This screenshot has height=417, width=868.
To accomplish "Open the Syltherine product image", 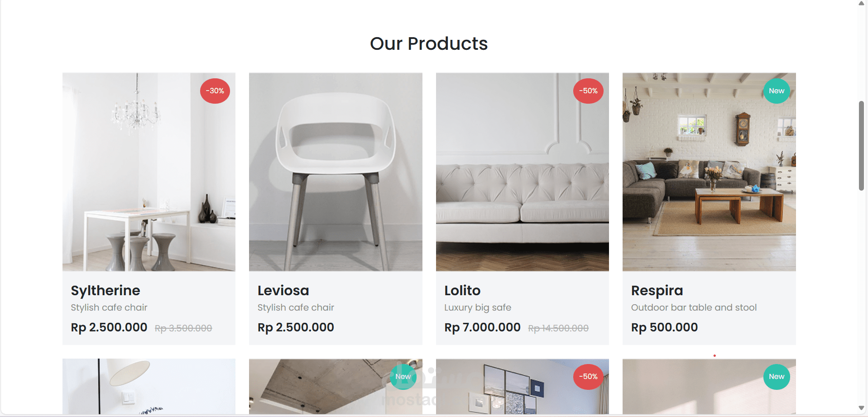I will (x=149, y=172).
